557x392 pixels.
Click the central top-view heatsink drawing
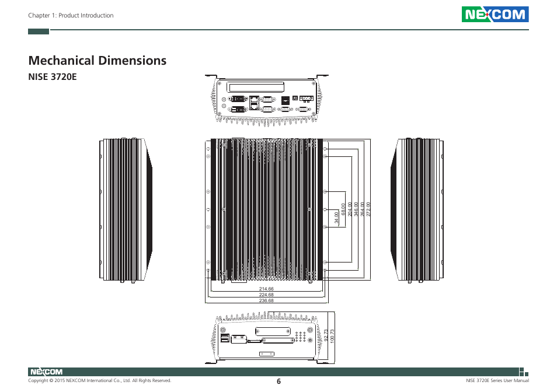[266, 211]
